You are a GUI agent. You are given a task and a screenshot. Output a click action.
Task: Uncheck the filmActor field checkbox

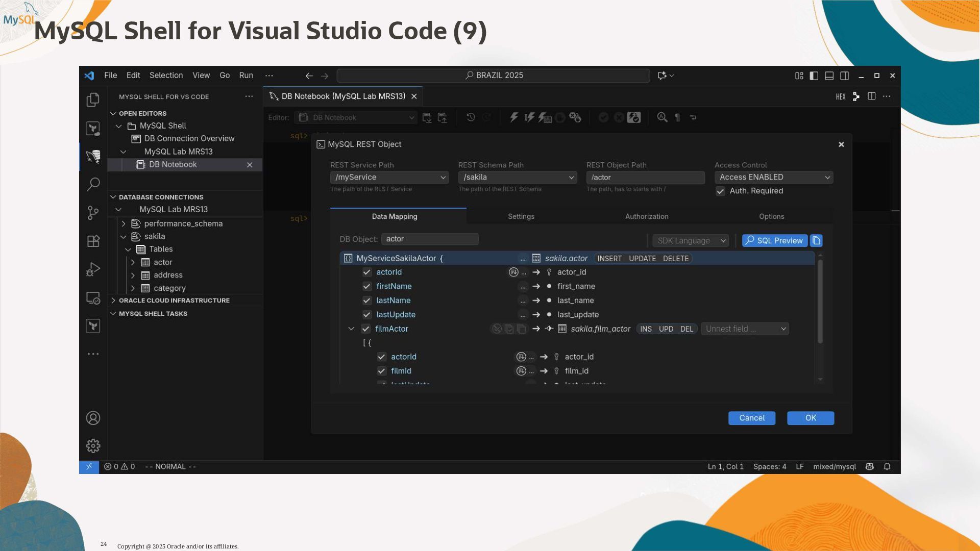tap(365, 329)
